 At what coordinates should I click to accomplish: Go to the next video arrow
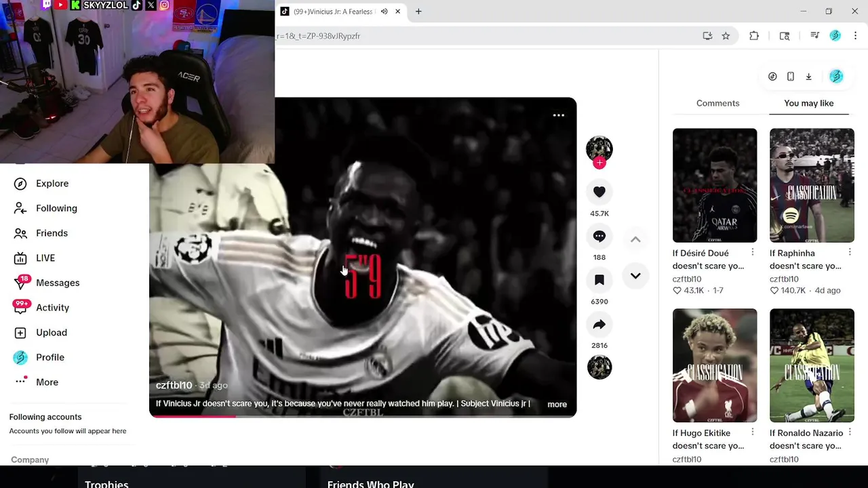tap(635, 276)
